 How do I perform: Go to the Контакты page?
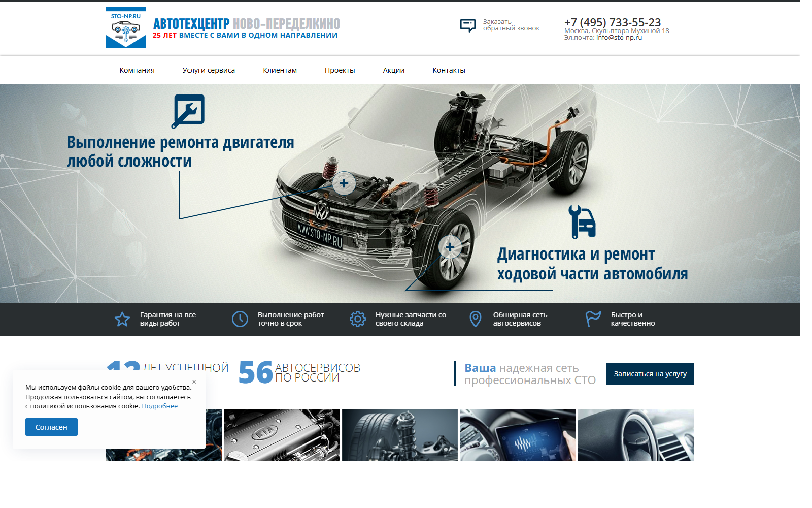(449, 70)
